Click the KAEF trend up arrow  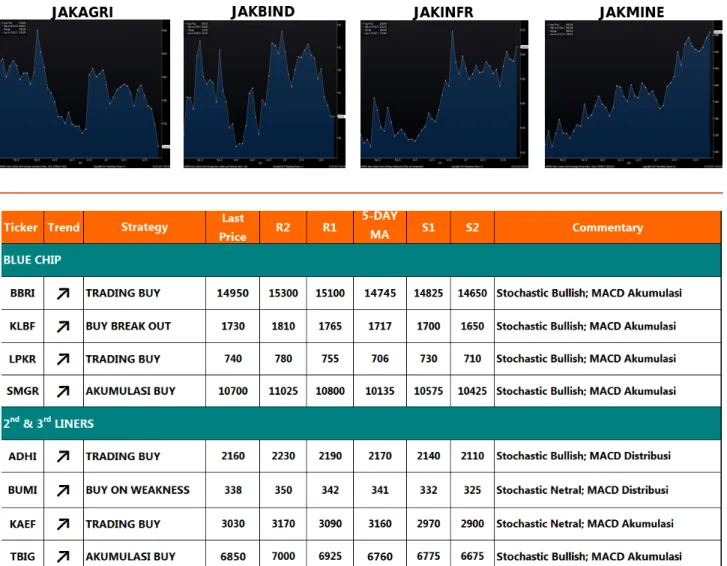point(63,524)
